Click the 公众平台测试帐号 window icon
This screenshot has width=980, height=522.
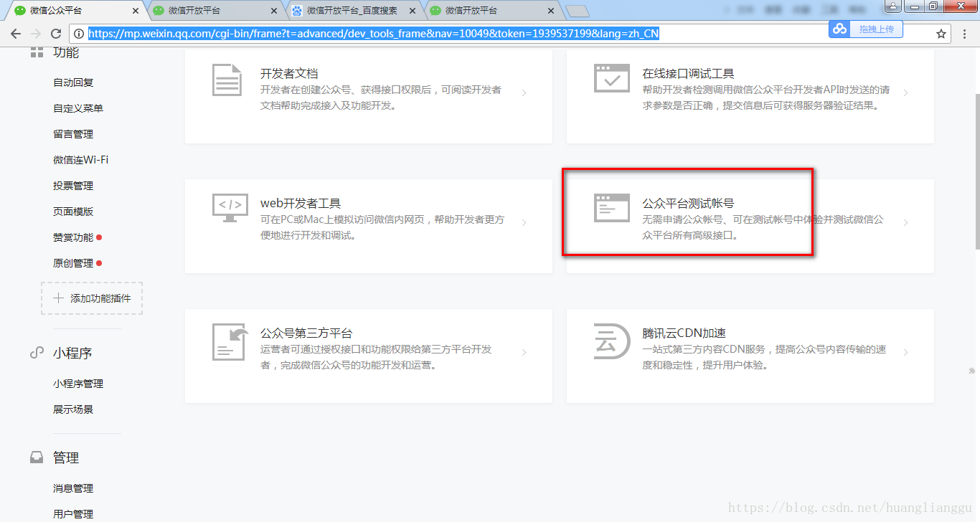click(x=612, y=208)
